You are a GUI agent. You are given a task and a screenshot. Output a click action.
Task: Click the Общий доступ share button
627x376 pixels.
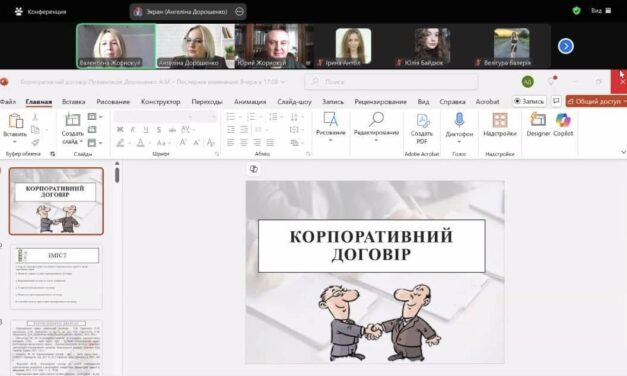(x=597, y=102)
